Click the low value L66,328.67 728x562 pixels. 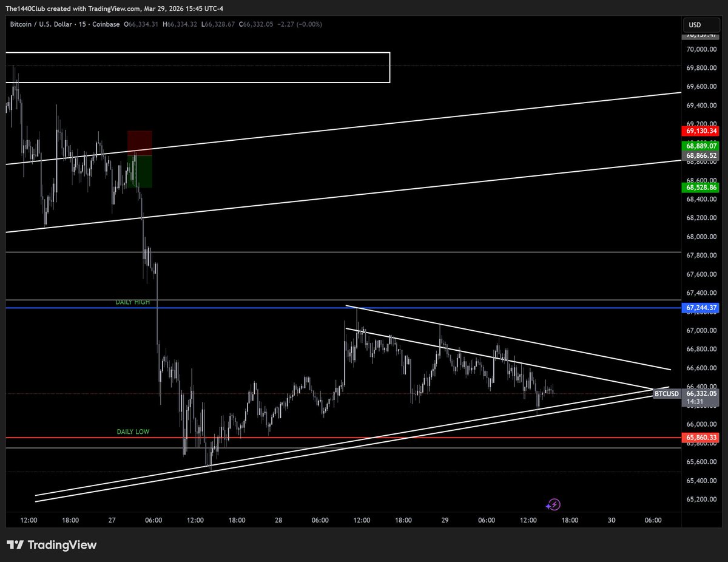[218, 24]
